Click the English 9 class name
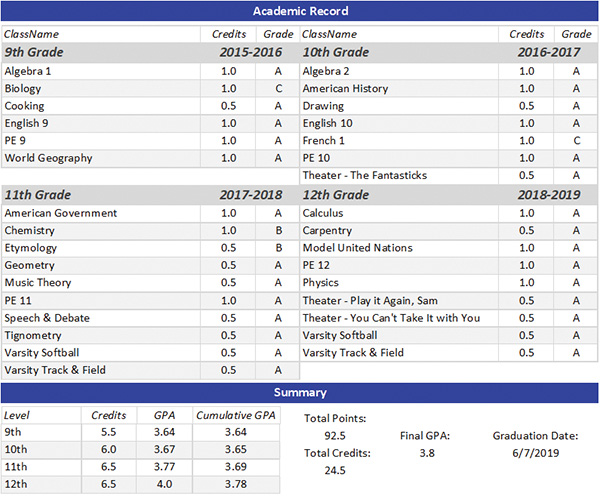This screenshot has width=600, height=496. [26, 123]
